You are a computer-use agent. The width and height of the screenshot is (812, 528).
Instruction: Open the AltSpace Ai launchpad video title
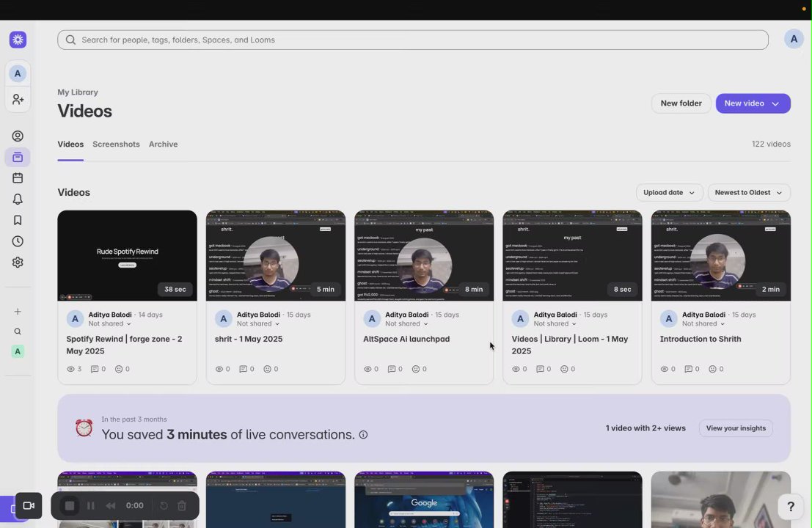(x=406, y=339)
